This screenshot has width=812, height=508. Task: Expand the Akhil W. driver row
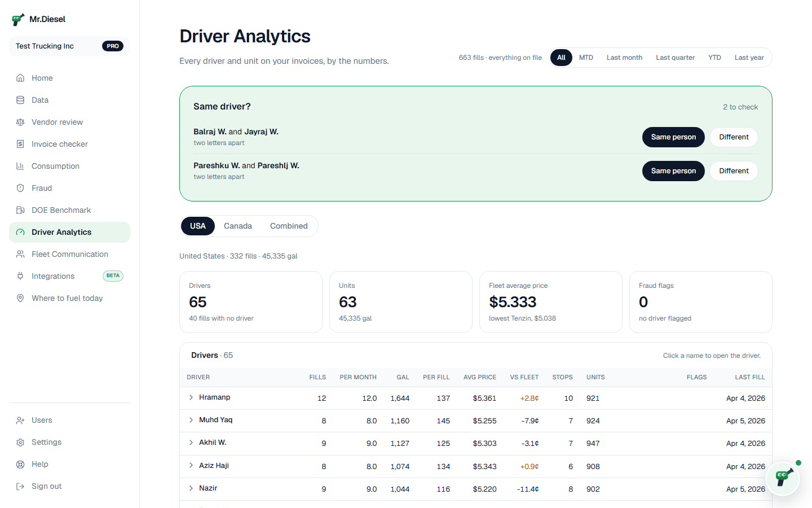point(191,443)
